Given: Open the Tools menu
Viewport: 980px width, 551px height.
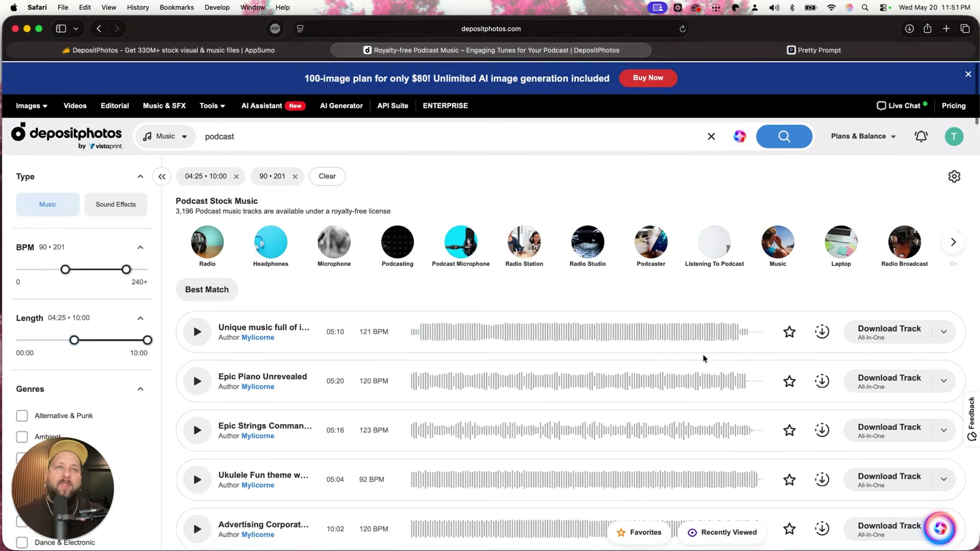Looking at the screenshot, I should click(212, 106).
